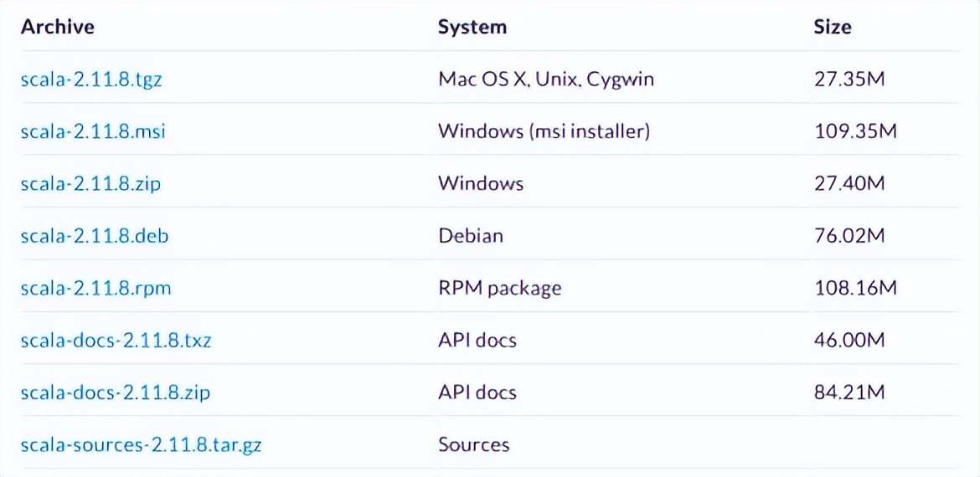Viewport: 980px width, 477px height.
Task: Select 'API docs' in the txz row
Action: (477, 341)
